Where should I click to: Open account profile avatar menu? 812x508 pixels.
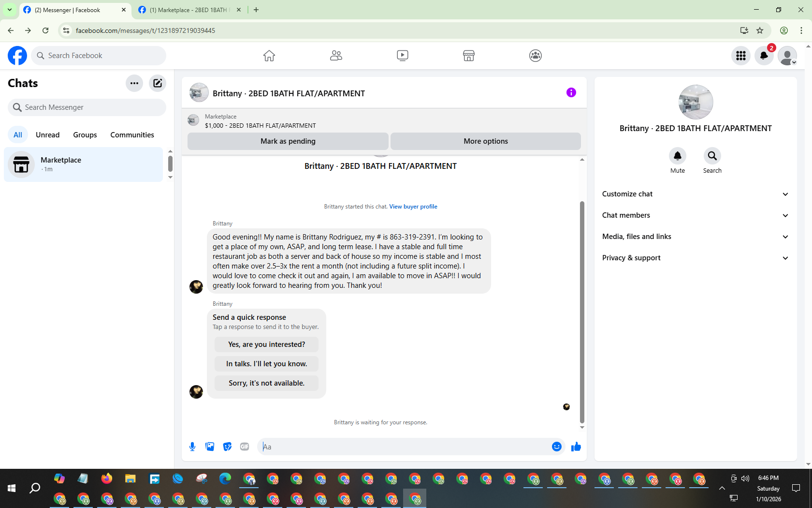tap(787, 56)
